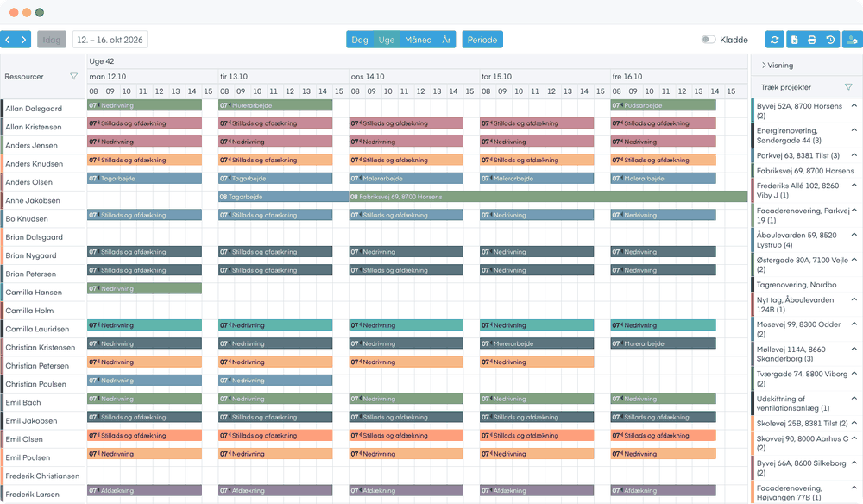Filter the Ressourcer list
Screen dimensions: 863x504
tap(73, 77)
